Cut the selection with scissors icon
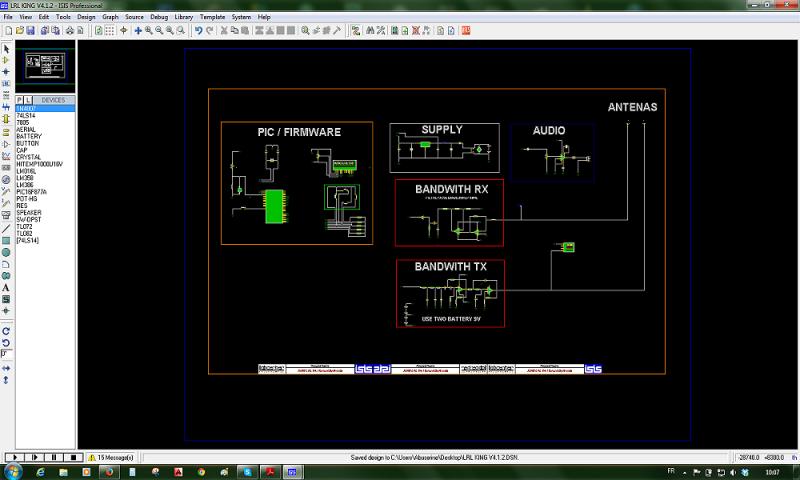 tap(223, 31)
